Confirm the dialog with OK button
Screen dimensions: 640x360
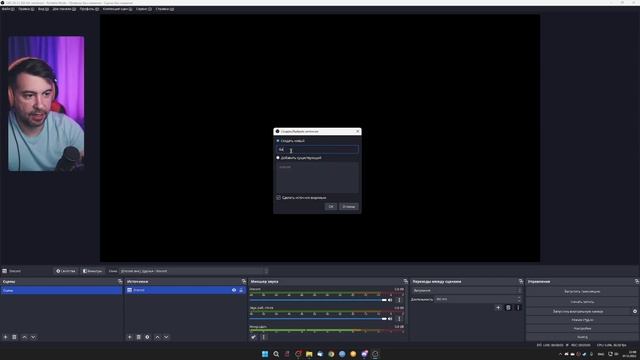click(x=331, y=207)
